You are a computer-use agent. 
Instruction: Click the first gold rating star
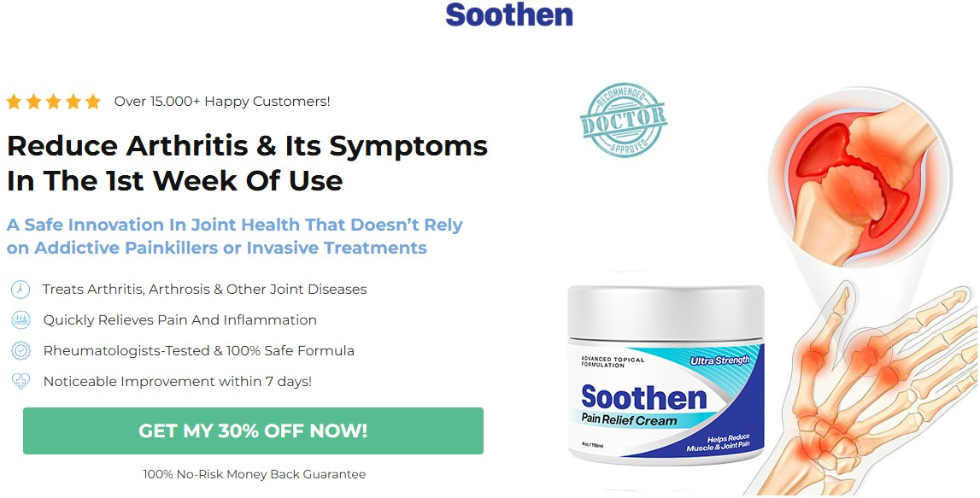(14, 102)
